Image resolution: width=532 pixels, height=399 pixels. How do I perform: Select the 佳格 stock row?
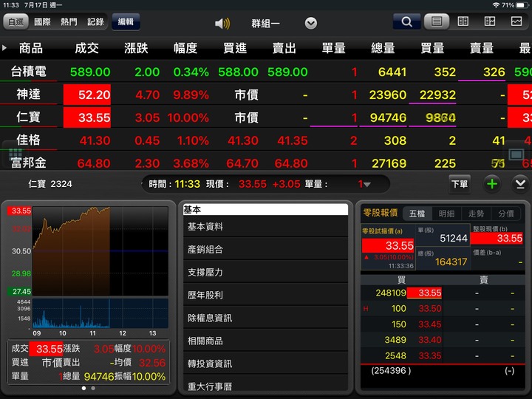click(266, 140)
